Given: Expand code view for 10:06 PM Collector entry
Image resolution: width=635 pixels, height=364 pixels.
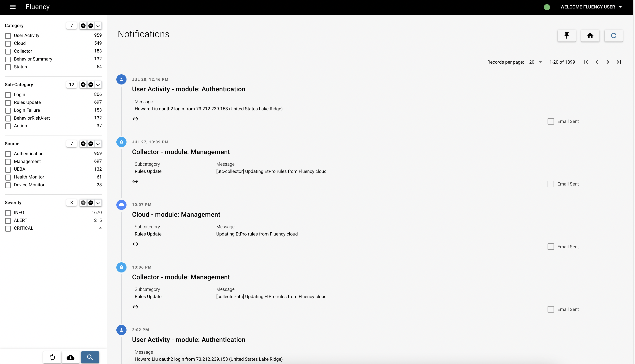Looking at the screenshot, I should [135, 307].
